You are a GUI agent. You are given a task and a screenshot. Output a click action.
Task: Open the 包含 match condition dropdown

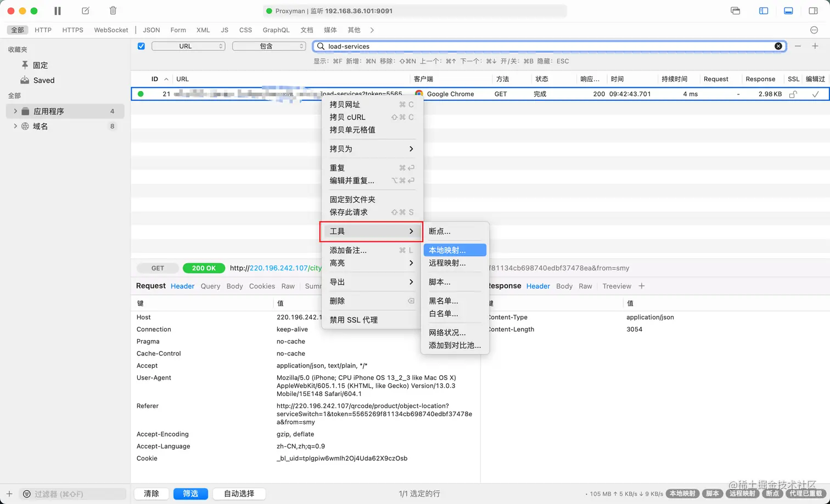pos(269,46)
